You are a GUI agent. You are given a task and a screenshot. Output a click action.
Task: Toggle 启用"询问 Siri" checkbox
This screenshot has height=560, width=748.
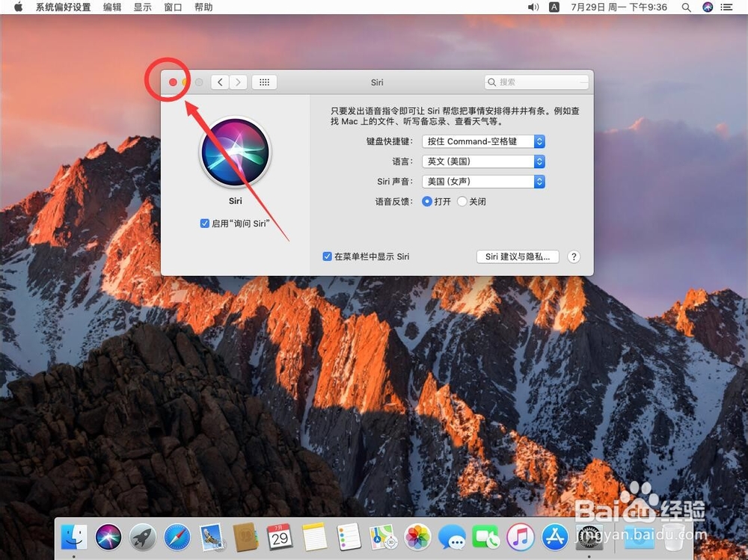205,224
